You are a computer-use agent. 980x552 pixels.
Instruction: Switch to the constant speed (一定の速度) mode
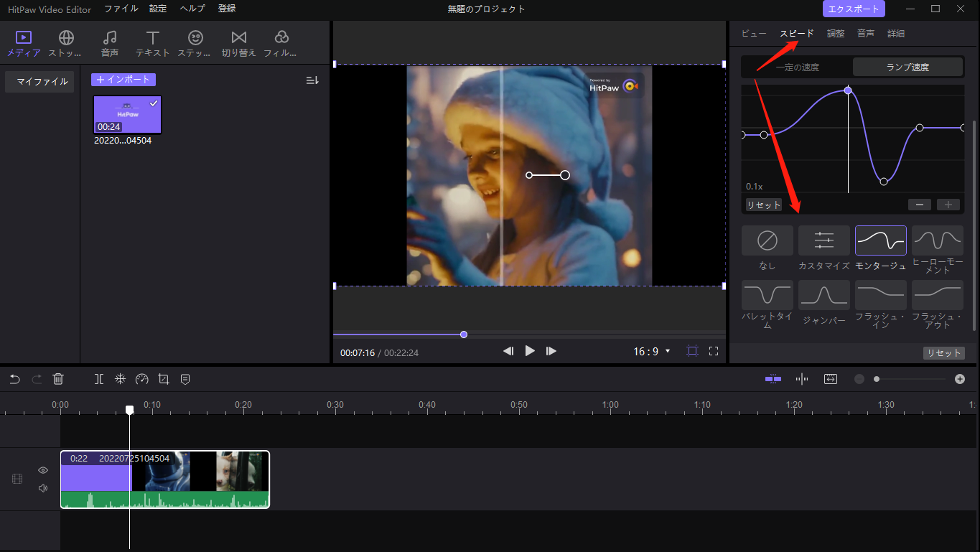(797, 67)
